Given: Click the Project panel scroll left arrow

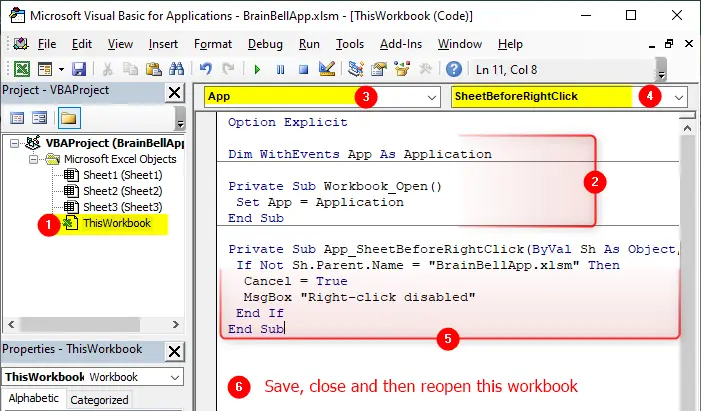Looking at the screenshot, I should tap(12, 324).
